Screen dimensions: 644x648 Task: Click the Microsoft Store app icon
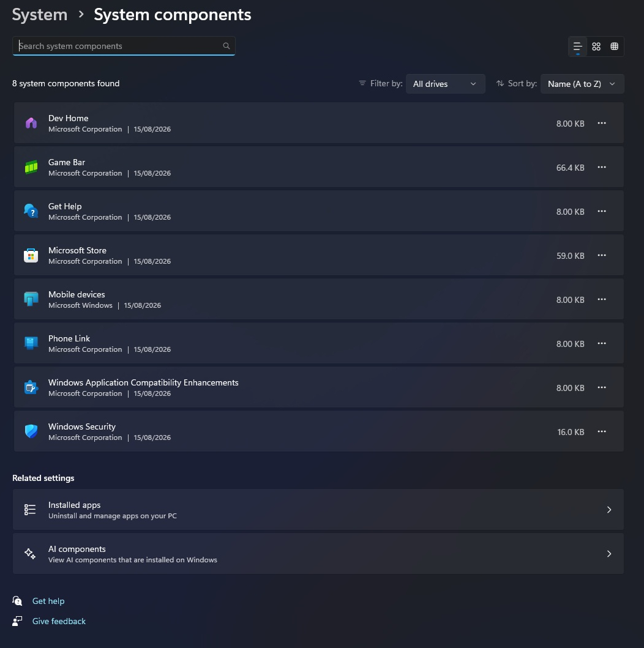tap(31, 255)
